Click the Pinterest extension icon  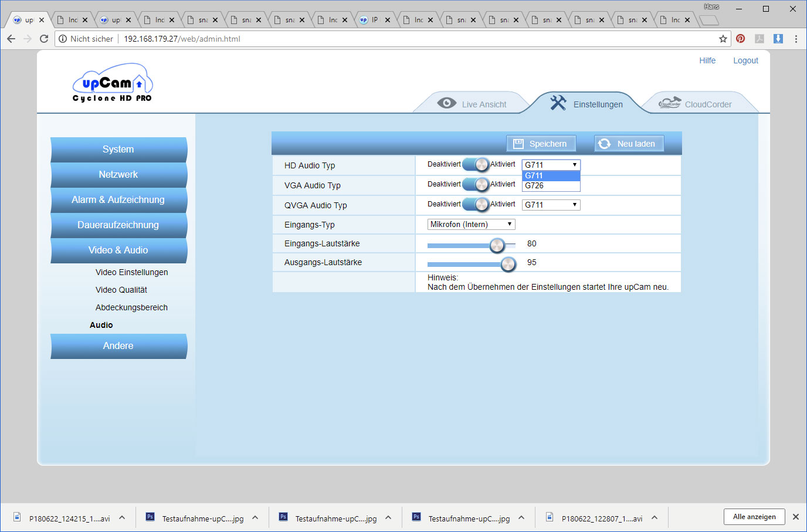[741, 39]
